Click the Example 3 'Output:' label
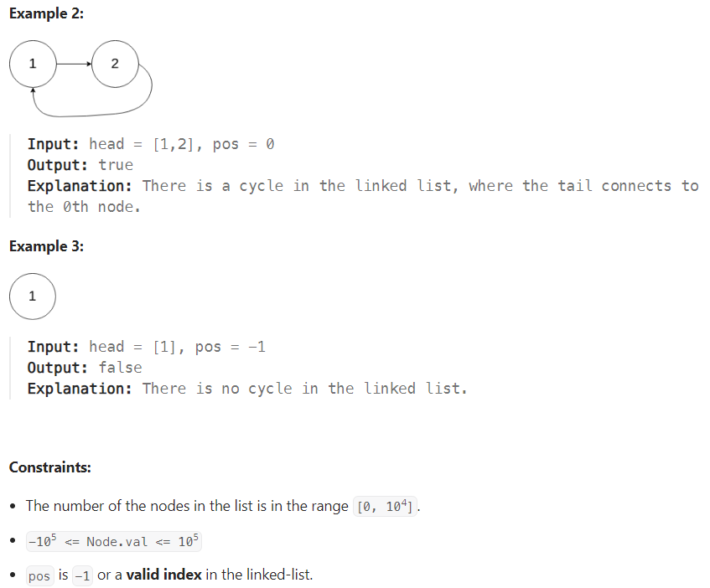This screenshot has height=588, width=710. tap(58, 367)
